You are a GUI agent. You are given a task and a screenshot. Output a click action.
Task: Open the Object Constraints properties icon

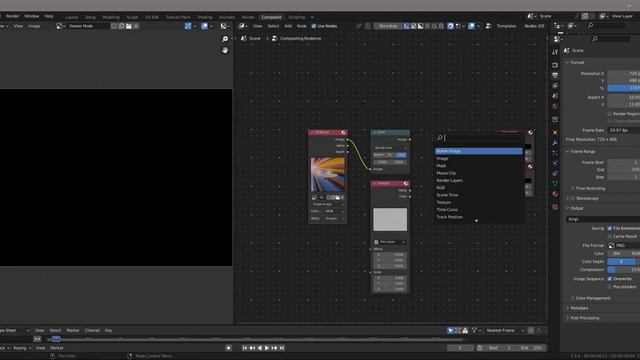pos(555,173)
